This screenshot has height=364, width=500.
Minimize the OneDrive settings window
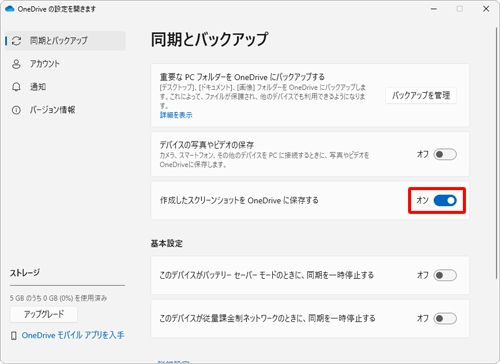434,9
